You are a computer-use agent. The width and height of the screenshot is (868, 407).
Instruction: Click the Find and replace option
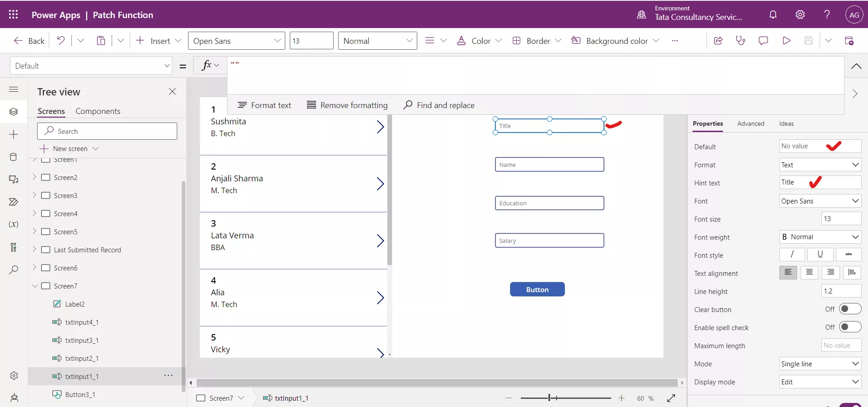[439, 105]
